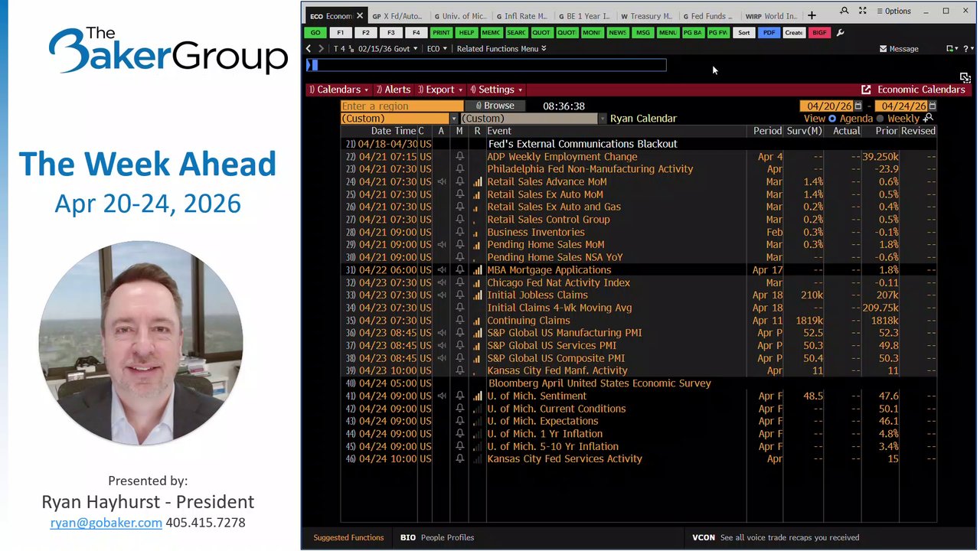Click the ryan@gobaker.com email link
The height and width of the screenshot is (551, 980).
(106, 523)
